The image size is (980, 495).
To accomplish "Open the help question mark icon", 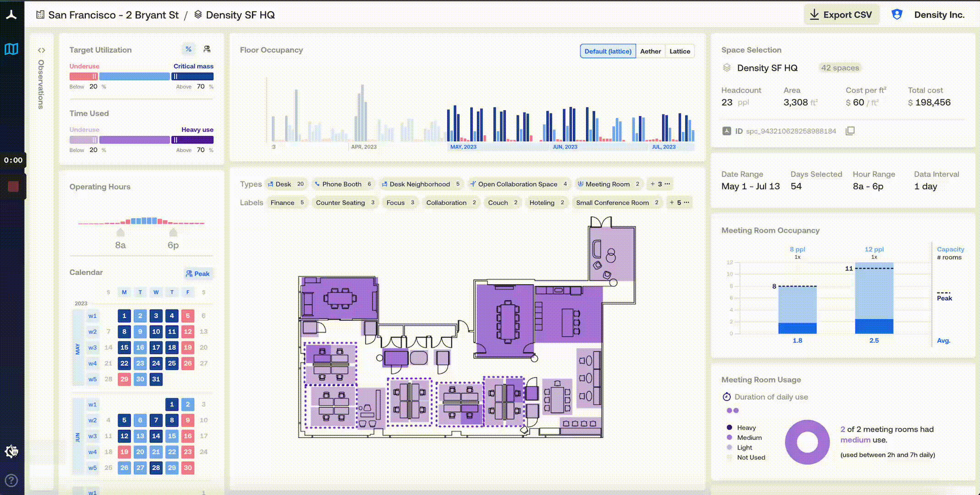I will (x=11, y=480).
